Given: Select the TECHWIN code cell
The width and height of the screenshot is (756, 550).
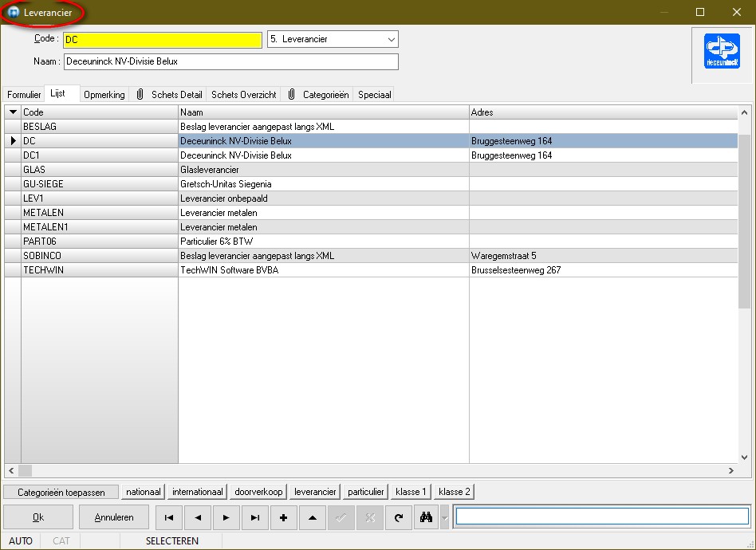Looking at the screenshot, I should 100,270.
